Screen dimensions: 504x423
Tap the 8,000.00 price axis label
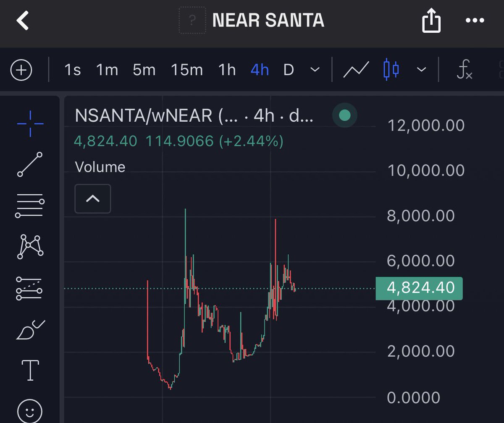point(421,216)
